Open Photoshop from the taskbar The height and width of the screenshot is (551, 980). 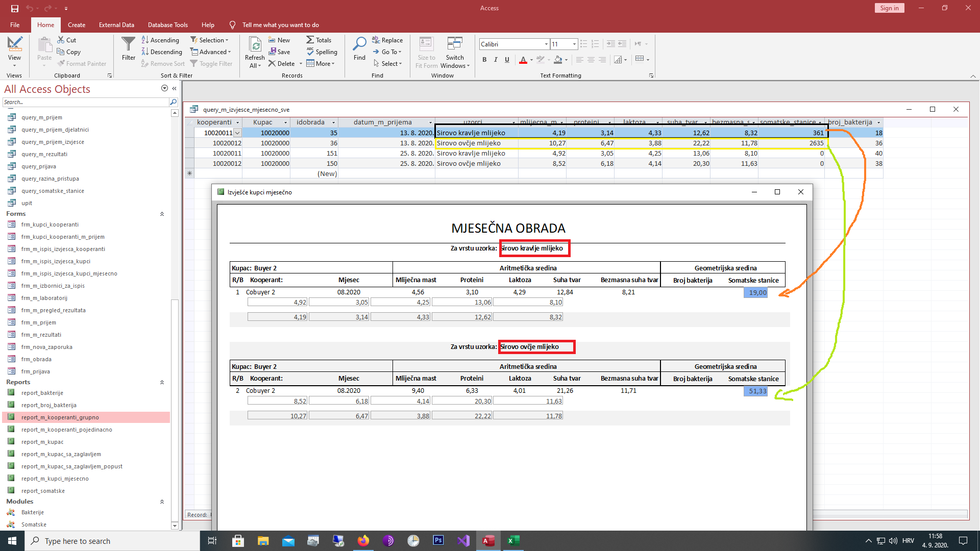[438, 541]
